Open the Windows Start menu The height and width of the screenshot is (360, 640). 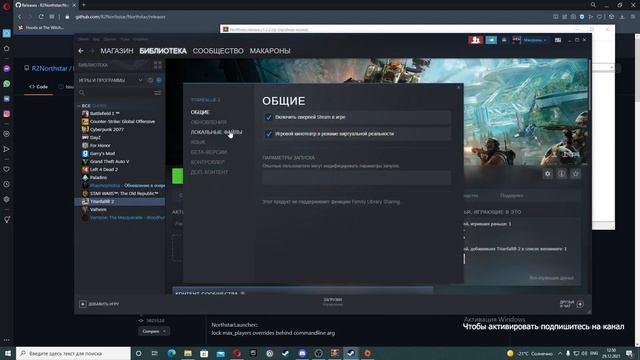click(x=8, y=353)
